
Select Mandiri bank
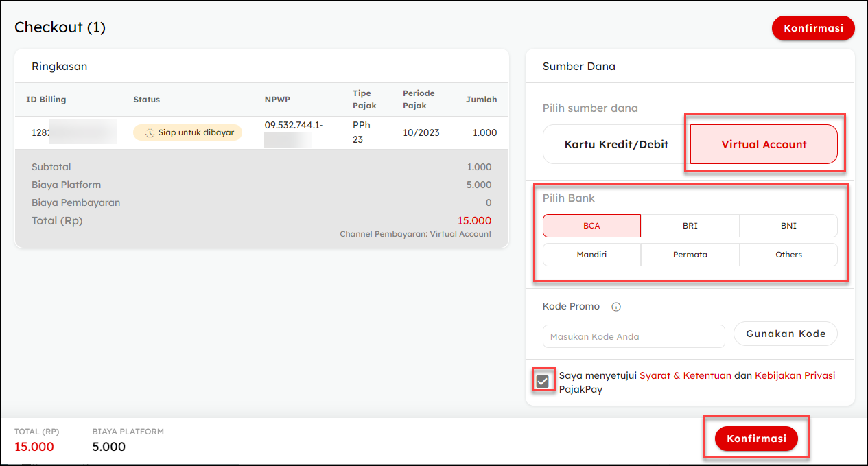[x=591, y=255]
